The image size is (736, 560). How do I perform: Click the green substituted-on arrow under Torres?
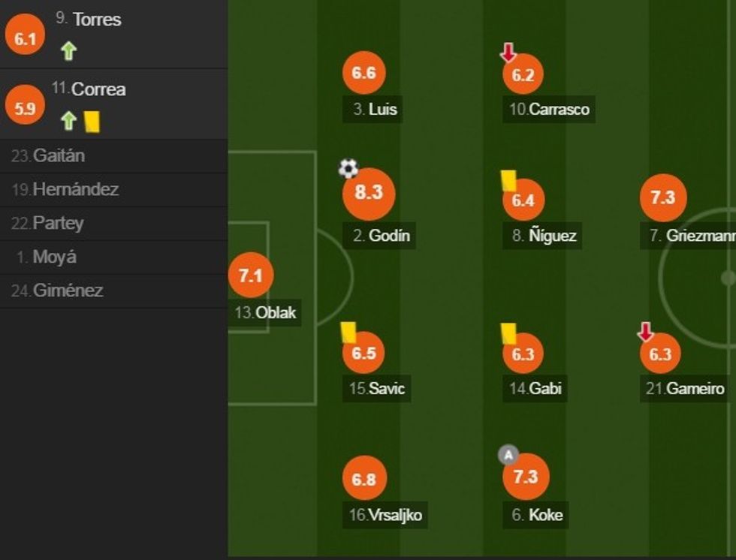(x=69, y=51)
